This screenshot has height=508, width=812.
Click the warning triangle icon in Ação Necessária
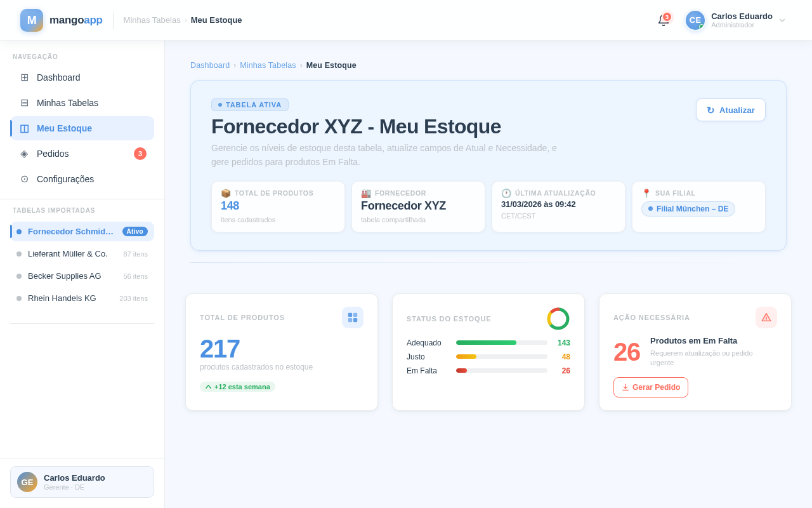(x=766, y=317)
